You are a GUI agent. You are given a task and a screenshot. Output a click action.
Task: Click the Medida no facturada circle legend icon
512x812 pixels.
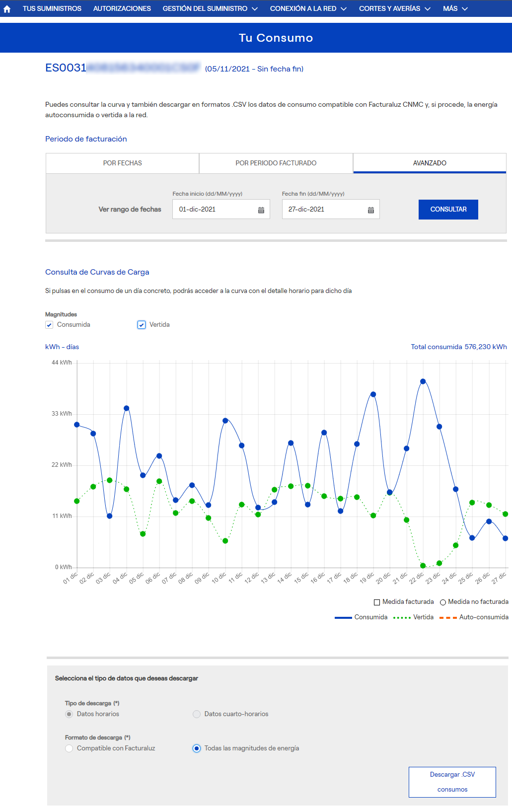click(443, 602)
